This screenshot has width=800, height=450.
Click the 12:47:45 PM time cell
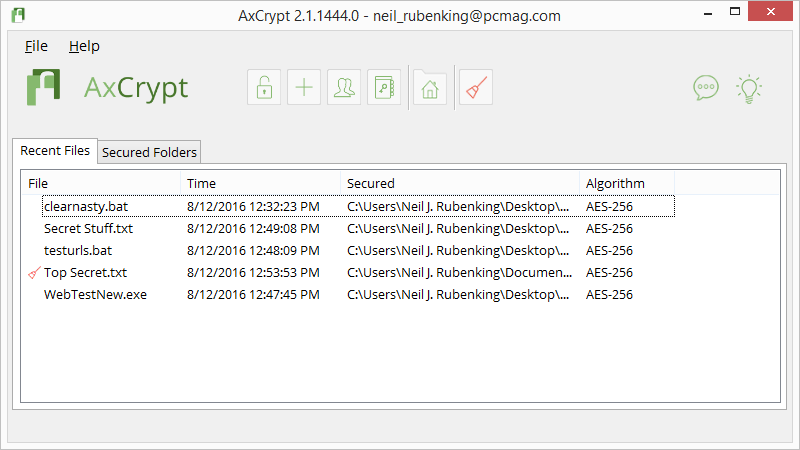(x=253, y=295)
